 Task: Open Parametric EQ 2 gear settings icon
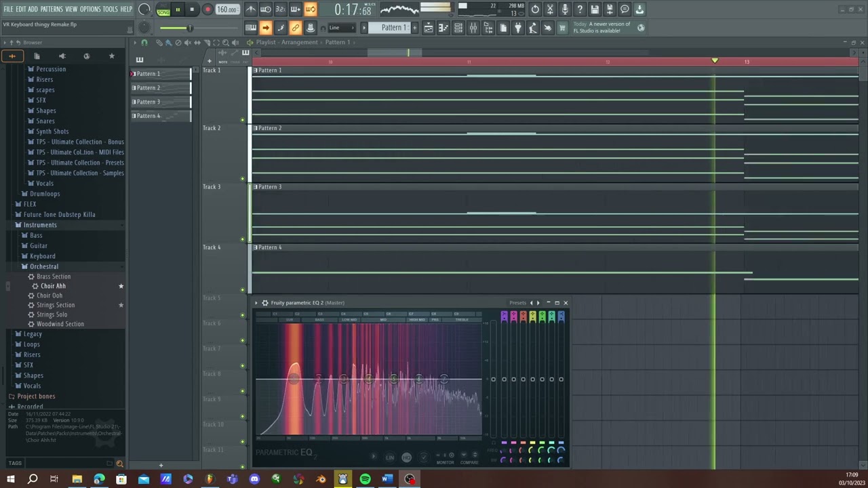pyautogui.click(x=264, y=303)
